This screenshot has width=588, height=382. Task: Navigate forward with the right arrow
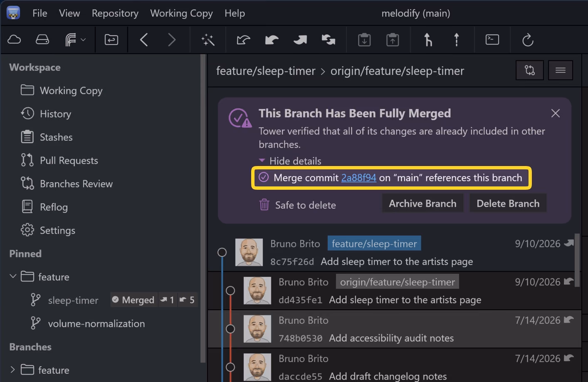172,40
